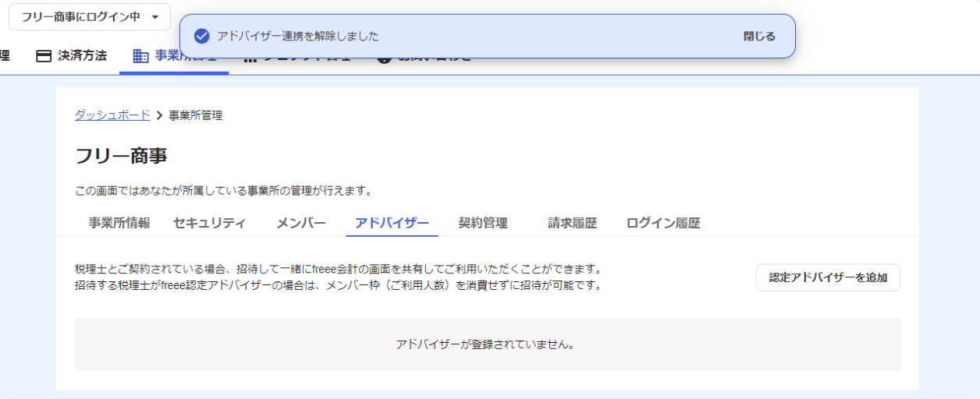This screenshot has width=980, height=399.
Task: Switch to the 事業所情報 tab
Action: click(119, 223)
